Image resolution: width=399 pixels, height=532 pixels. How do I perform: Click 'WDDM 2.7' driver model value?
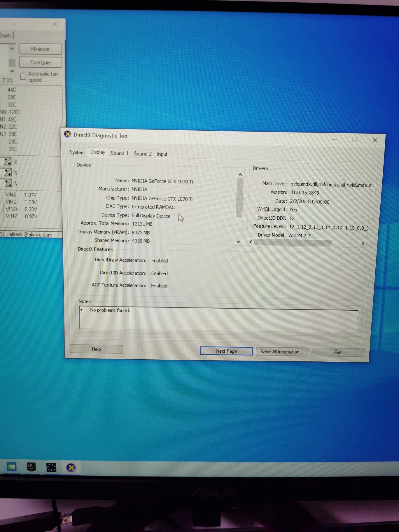299,235
